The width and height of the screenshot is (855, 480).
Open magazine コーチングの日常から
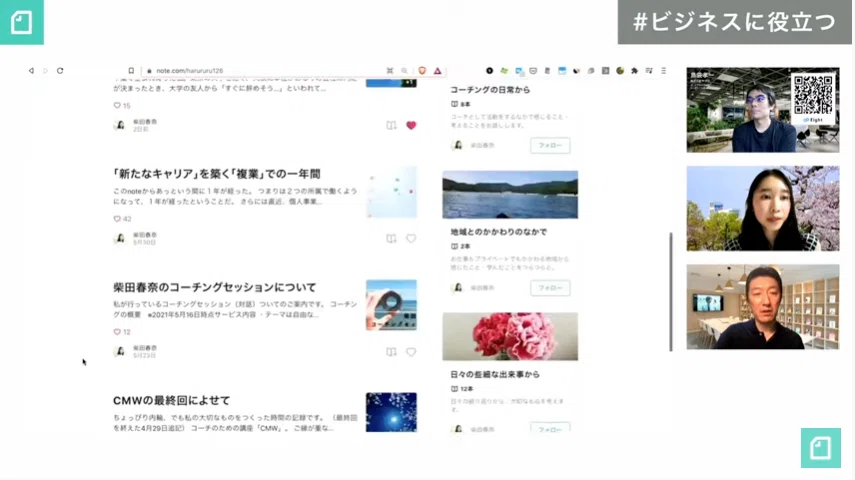pos(490,90)
